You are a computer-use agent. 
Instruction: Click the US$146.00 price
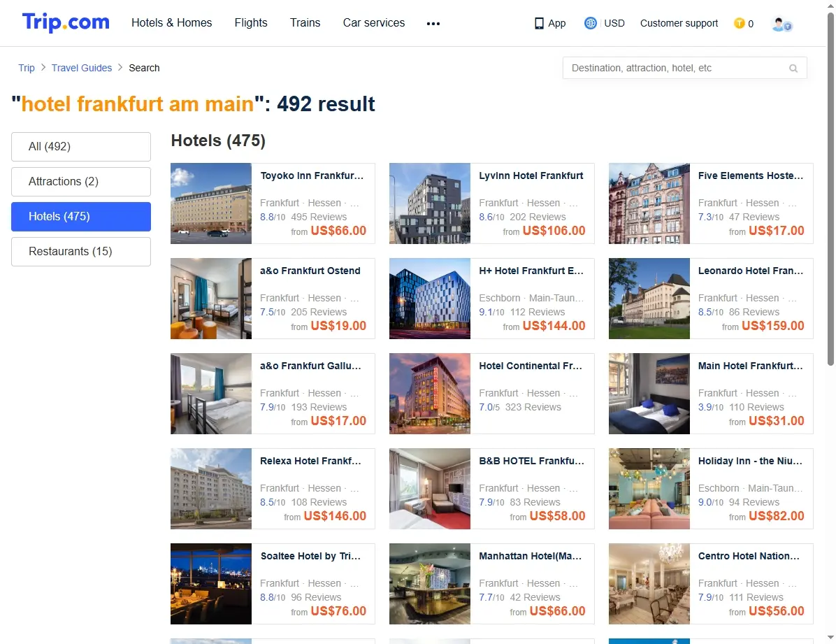click(x=335, y=516)
